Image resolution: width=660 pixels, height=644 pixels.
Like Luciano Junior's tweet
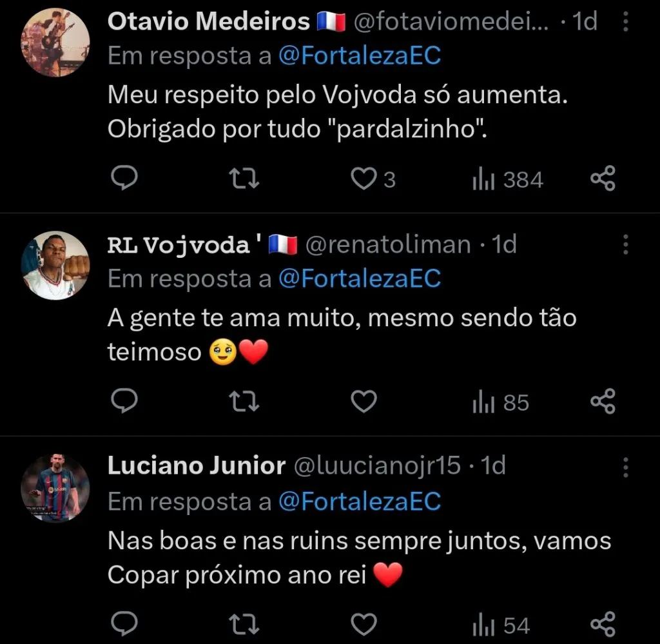pyautogui.click(x=364, y=625)
